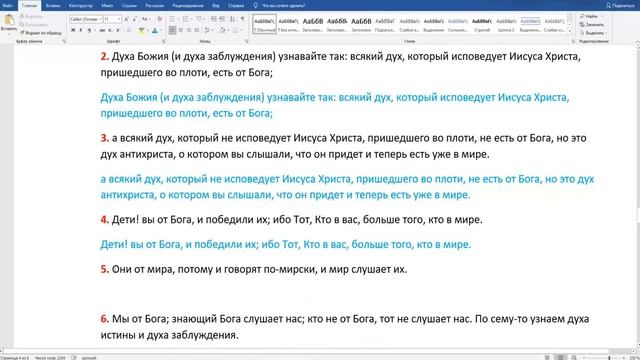Toggle Subscript formatting
Image resolution: width=640 pixels, height=360 pixels.
click(x=110, y=31)
